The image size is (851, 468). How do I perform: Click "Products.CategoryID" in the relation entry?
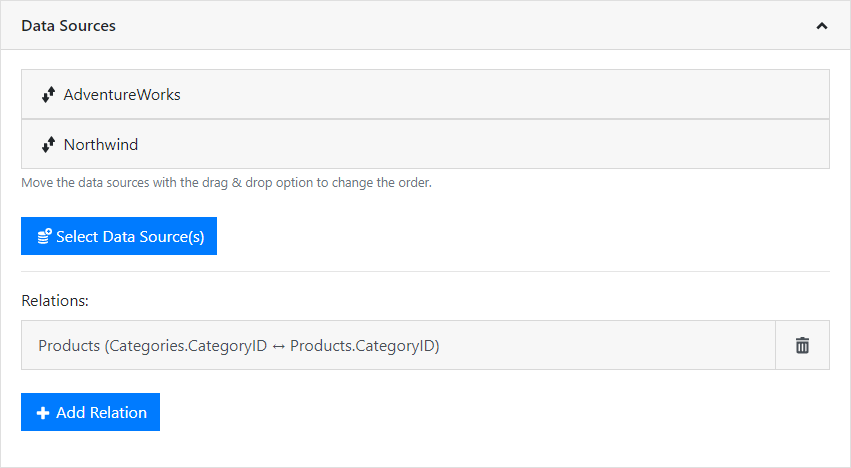click(362, 346)
